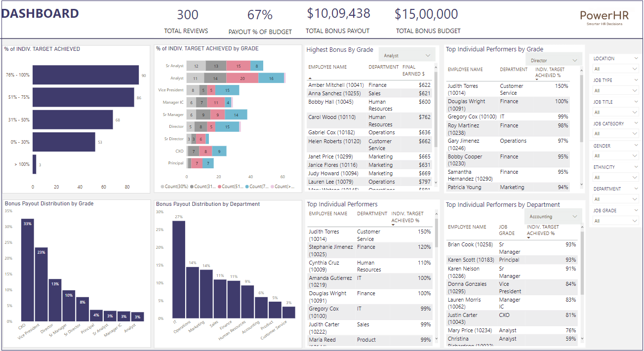Click the Count(7... blue legend marker
Image resolution: width=644 pixels, height=351 pixels.
[x=246, y=187]
